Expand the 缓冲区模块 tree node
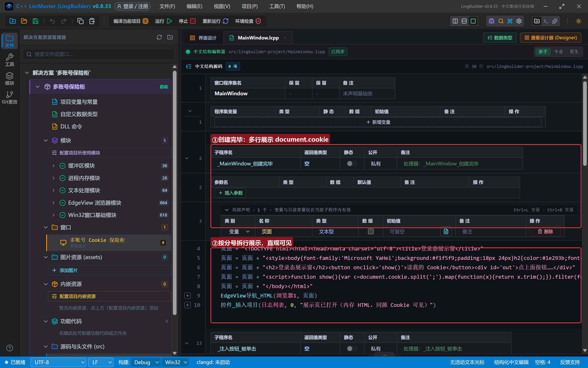The height and width of the screenshot is (368, 588). click(x=54, y=166)
